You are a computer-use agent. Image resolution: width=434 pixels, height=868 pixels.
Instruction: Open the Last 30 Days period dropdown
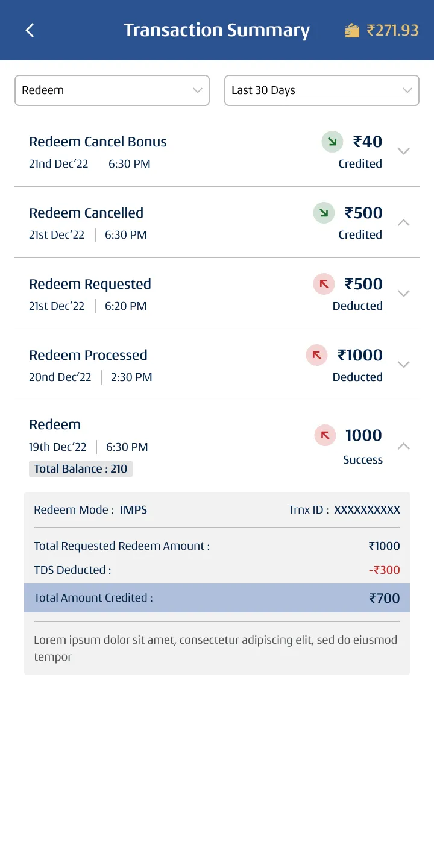click(x=322, y=90)
